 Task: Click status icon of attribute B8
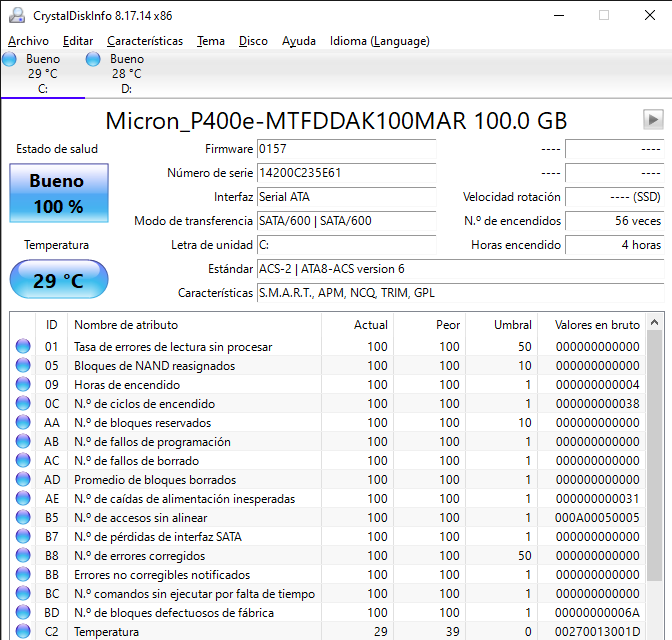(x=23, y=556)
